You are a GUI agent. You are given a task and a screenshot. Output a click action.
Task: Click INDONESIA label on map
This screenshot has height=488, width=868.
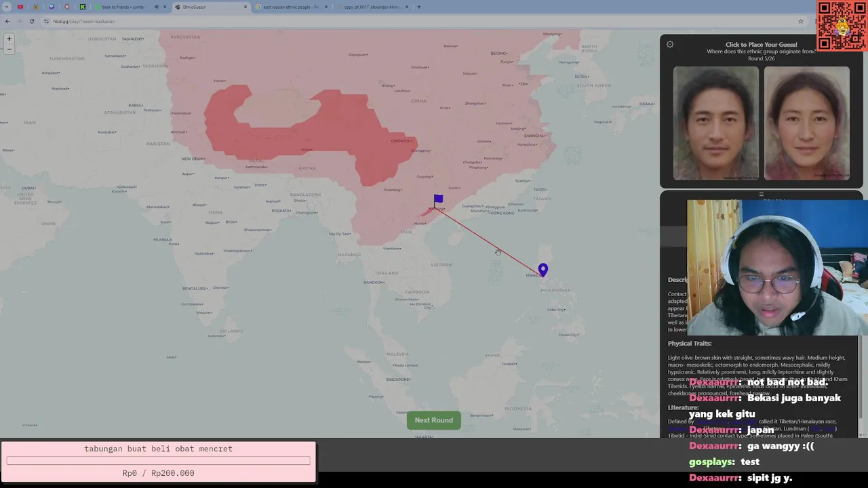point(518,409)
